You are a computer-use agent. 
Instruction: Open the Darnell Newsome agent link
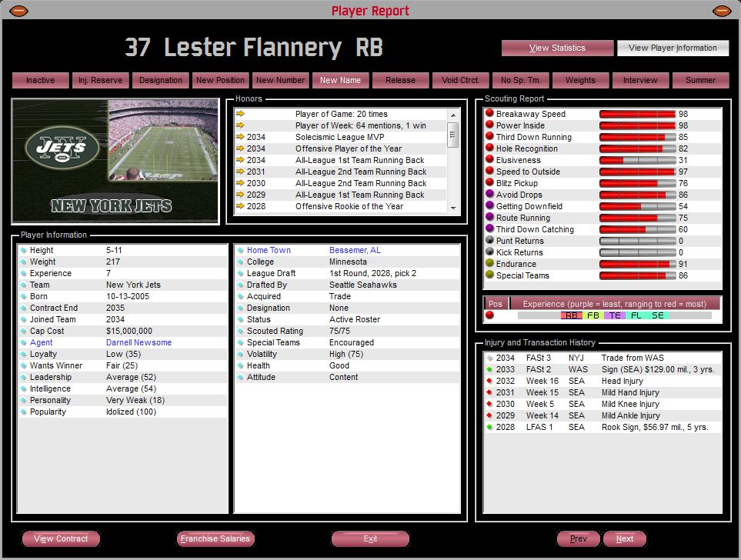click(139, 342)
